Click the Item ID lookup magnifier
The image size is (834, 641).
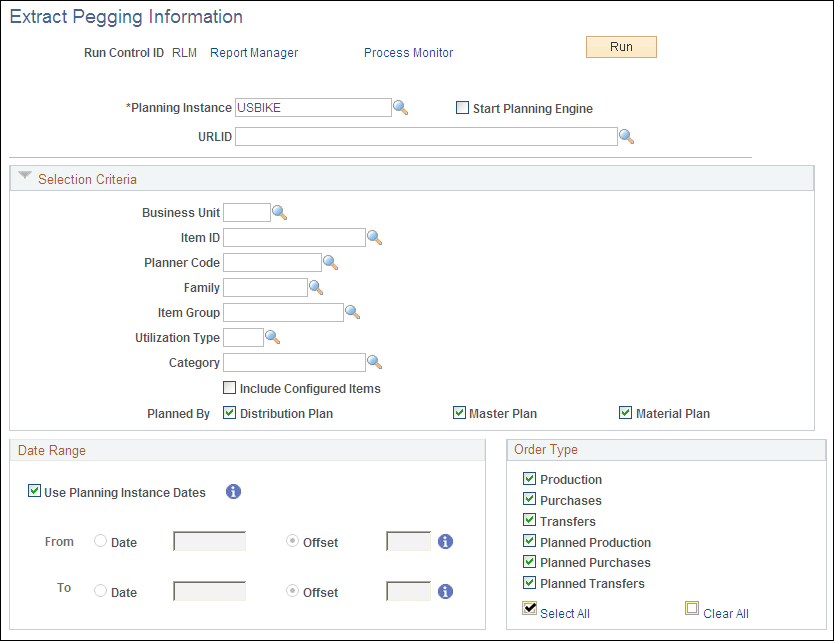pos(375,237)
